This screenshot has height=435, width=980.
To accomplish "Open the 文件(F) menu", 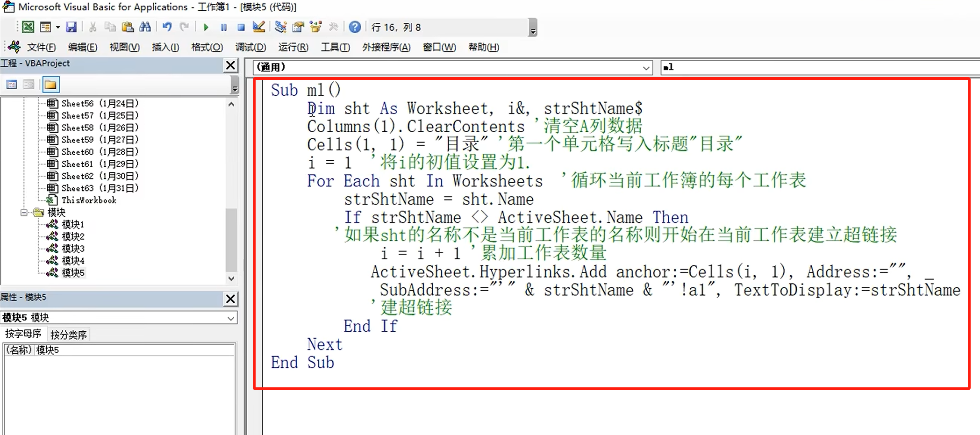I will tap(41, 47).
